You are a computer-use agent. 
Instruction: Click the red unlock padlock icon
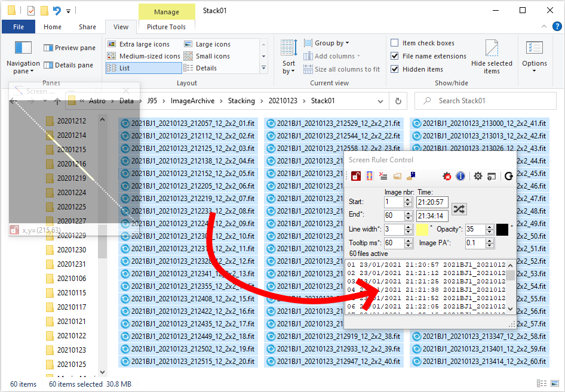pyautogui.click(x=355, y=176)
